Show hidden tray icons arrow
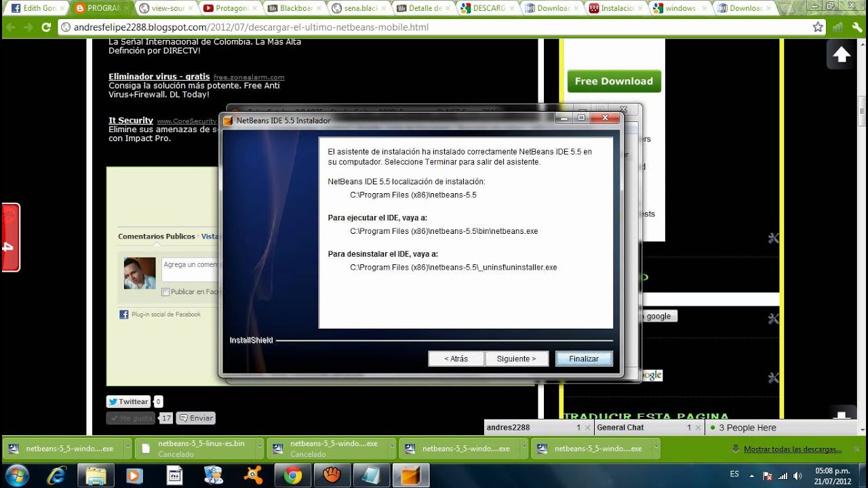The width and height of the screenshot is (868, 488). tap(751, 476)
